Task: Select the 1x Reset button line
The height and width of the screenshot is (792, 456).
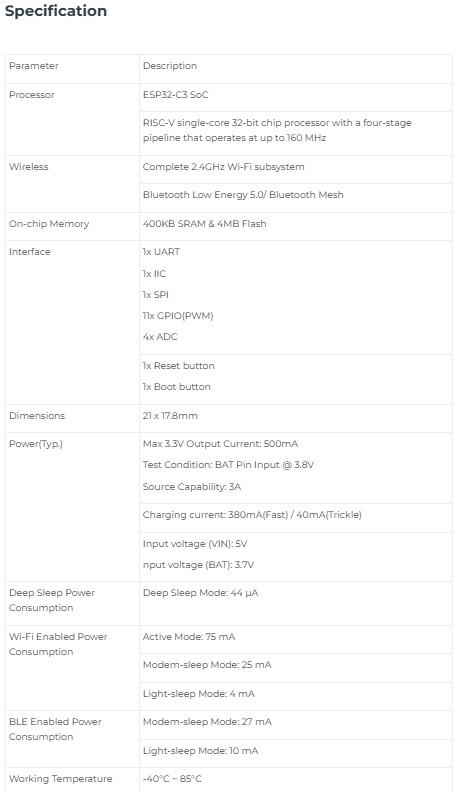Action: point(178,366)
